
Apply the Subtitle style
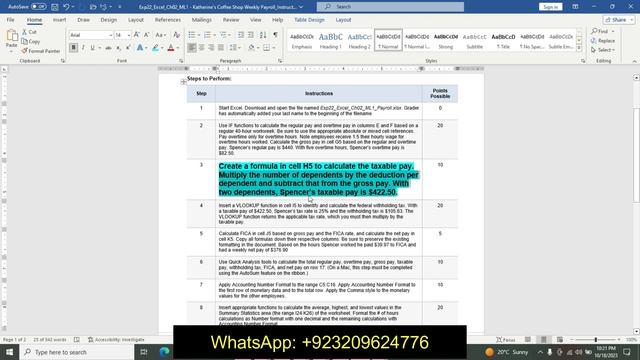474,40
